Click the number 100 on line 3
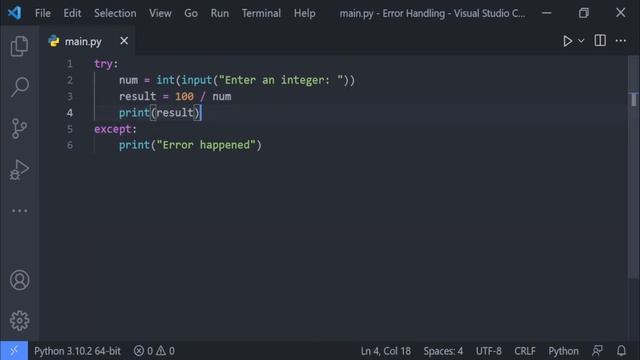Viewport: 640px width, 360px height. click(184, 96)
